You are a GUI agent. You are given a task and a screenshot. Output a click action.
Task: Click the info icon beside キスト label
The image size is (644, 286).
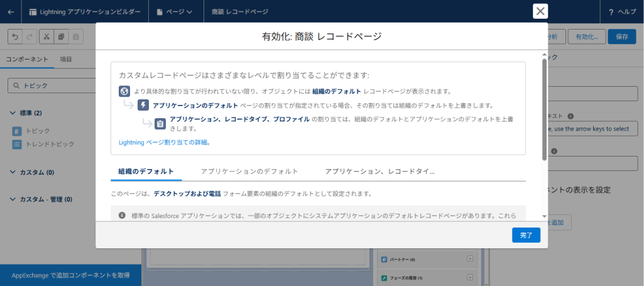(570, 116)
